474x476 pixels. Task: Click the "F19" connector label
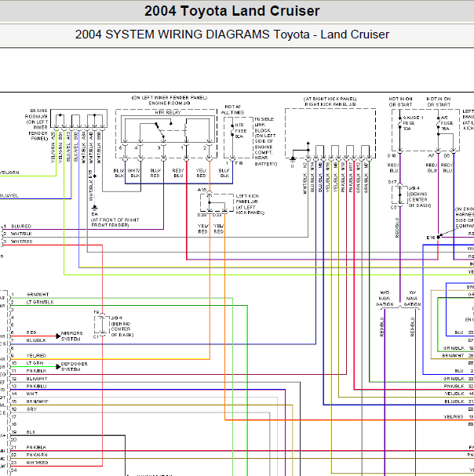[239, 163]
